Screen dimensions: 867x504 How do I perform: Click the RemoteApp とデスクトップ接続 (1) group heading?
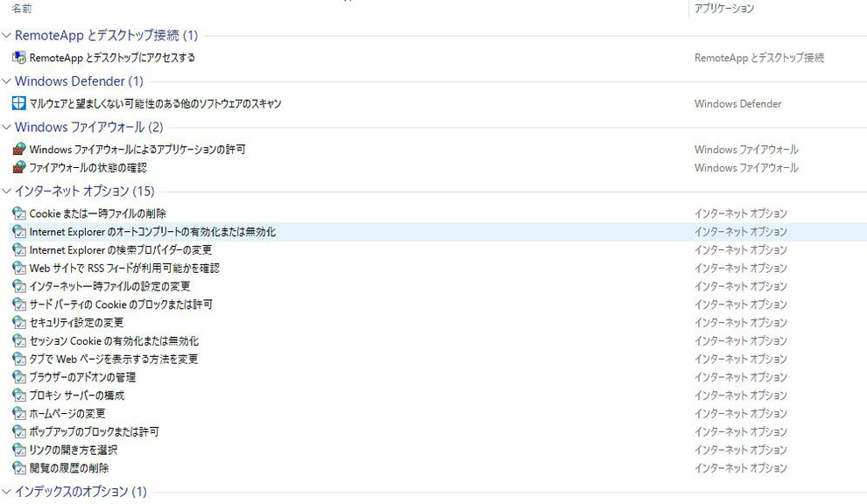106,35
